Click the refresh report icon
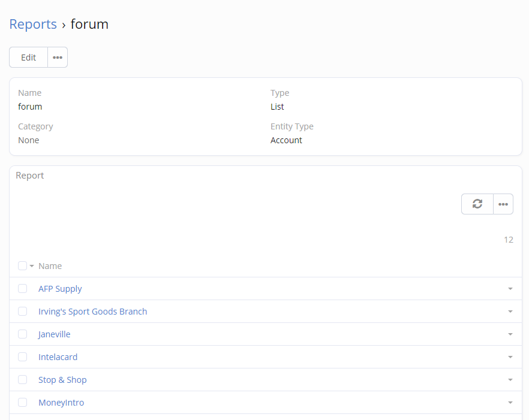Screen dimensions: 529x420 pyautogui.click(x=477, y=204)
